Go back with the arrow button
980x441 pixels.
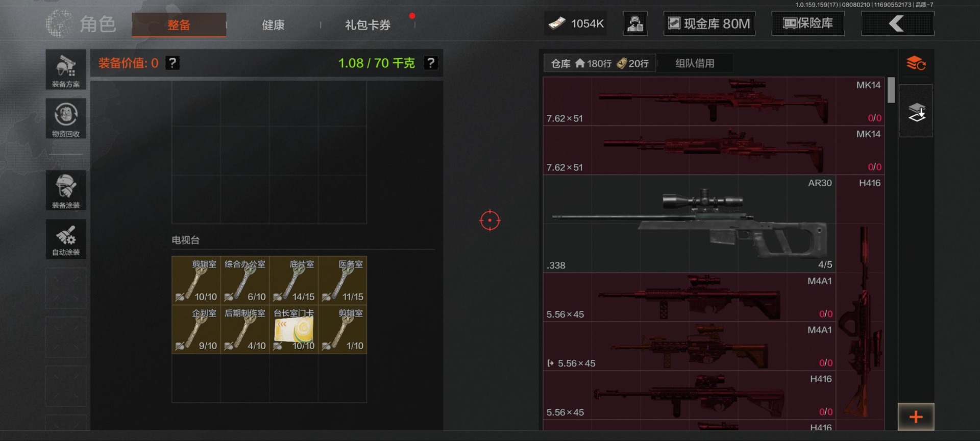897,23
